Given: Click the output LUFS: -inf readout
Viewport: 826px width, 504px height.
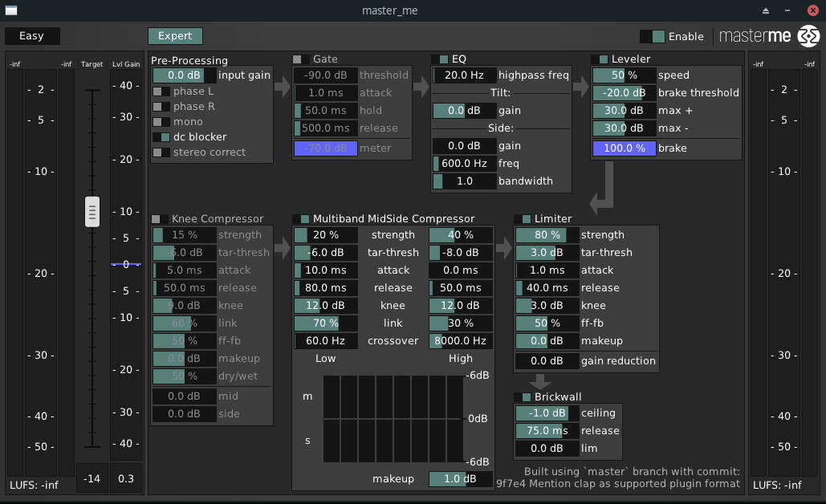Looking at the screenshot, I should [x=778, y=485].
